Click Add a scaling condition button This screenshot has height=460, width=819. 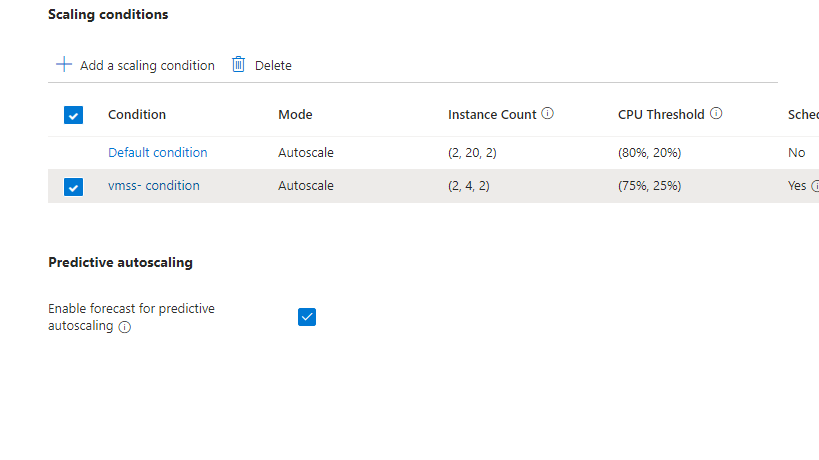pos(147,66)
